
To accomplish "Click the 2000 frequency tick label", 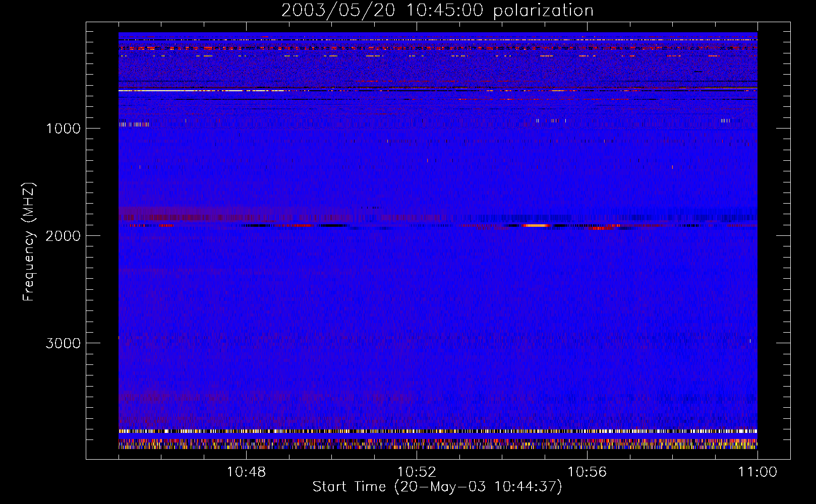I will coord(63,236).
